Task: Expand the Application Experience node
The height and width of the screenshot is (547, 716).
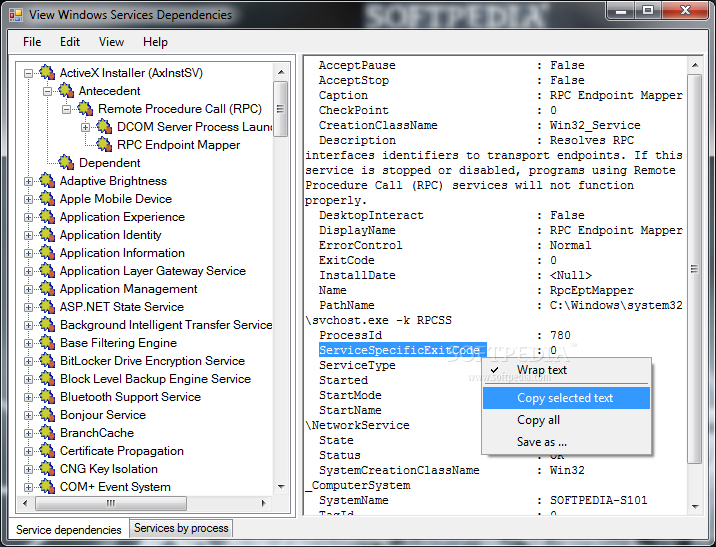Action: pos(28,217)
